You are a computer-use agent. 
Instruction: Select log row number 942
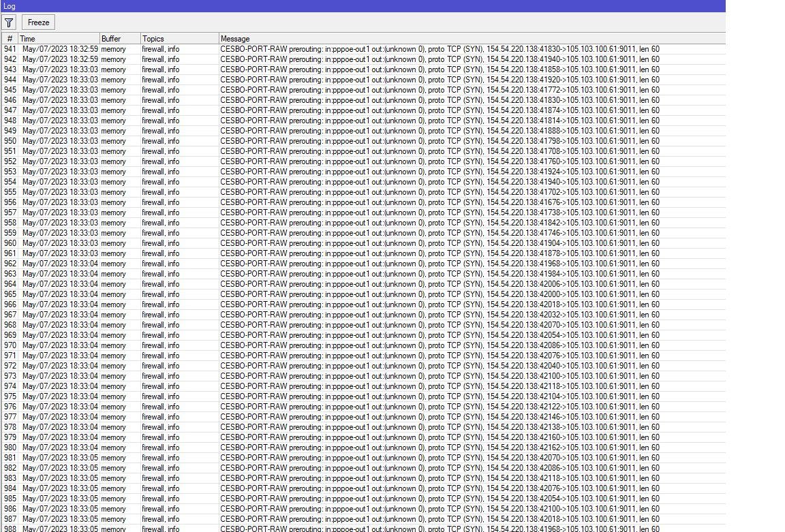tap(10, 59)
